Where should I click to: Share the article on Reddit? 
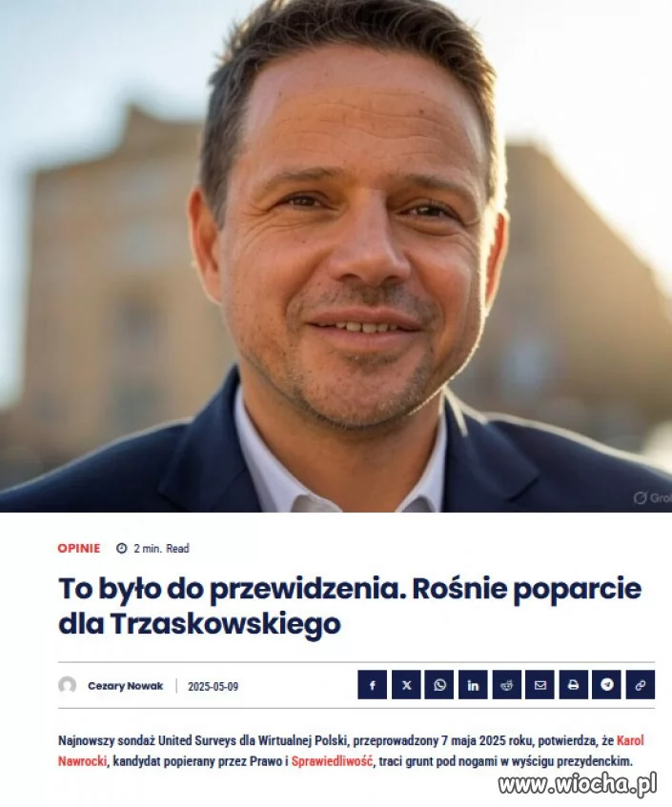[507, 684]
